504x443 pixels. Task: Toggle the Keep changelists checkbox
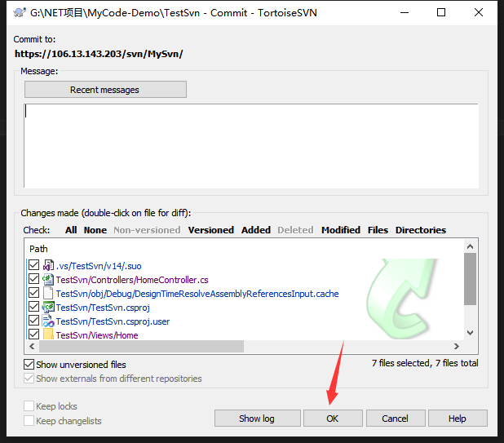click(x=29, y=420)
